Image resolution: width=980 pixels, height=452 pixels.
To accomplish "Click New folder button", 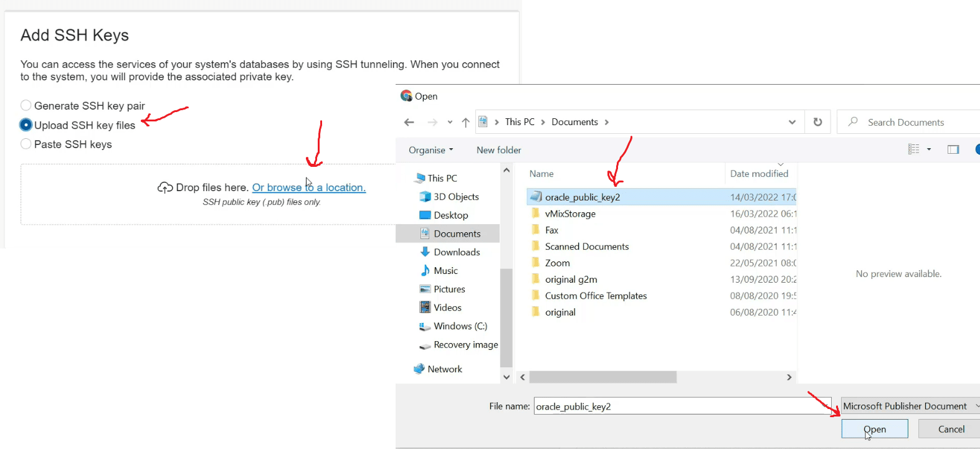I will [498, 150].
